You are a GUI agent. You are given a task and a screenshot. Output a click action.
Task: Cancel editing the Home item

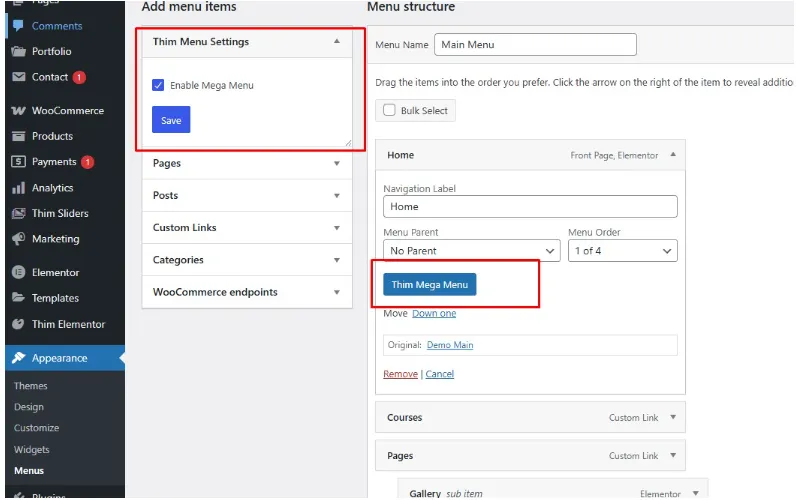point(440,374)
